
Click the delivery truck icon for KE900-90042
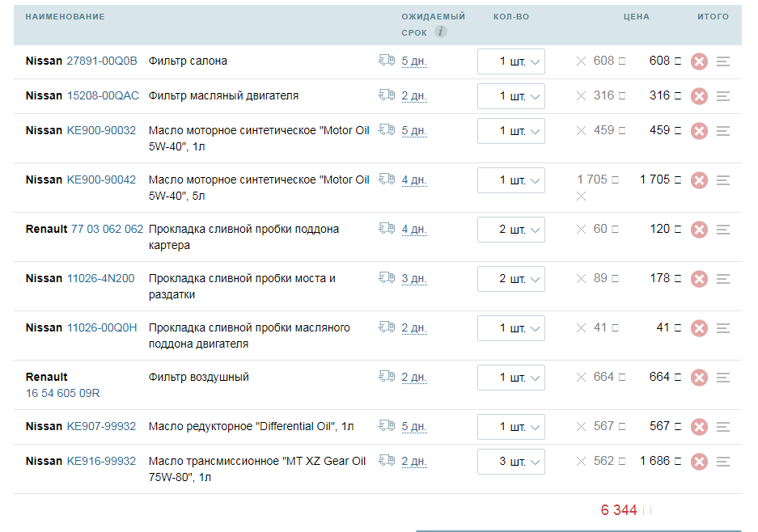[387, 179]
